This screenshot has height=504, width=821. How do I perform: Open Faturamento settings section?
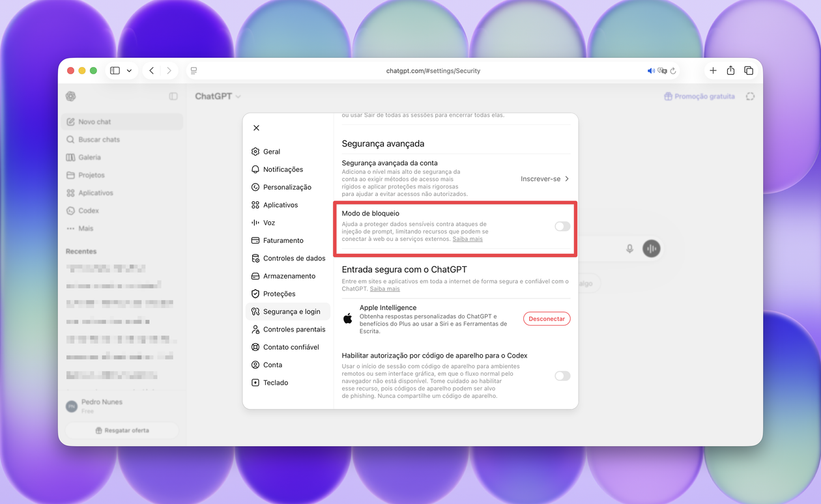click(288, 240)
